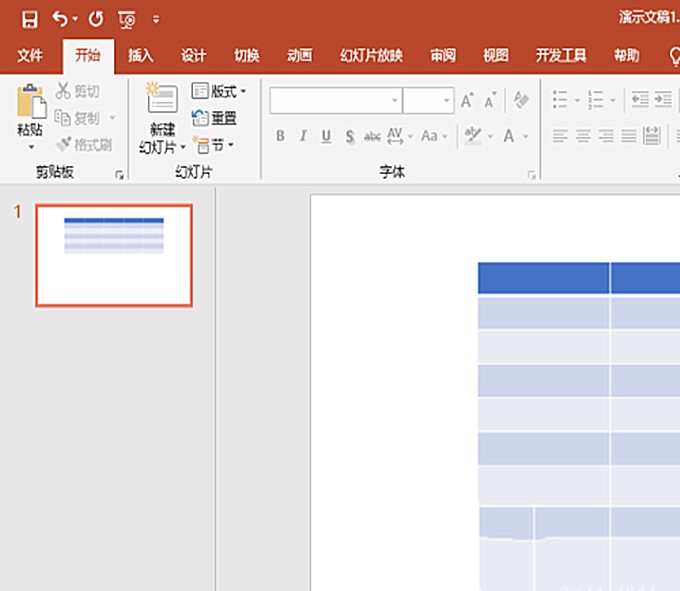Click the Undo arrow icon

click(x=60, y=19)
